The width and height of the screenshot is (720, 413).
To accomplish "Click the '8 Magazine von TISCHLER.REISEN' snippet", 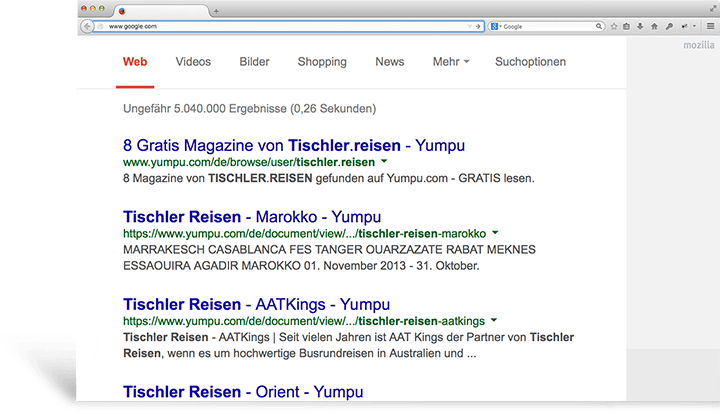I will pyautogui.click(x=329, y=178).
